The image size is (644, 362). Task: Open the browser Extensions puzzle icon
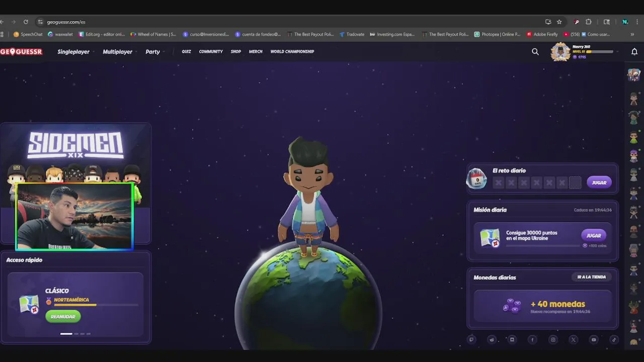tap(589, 22)
